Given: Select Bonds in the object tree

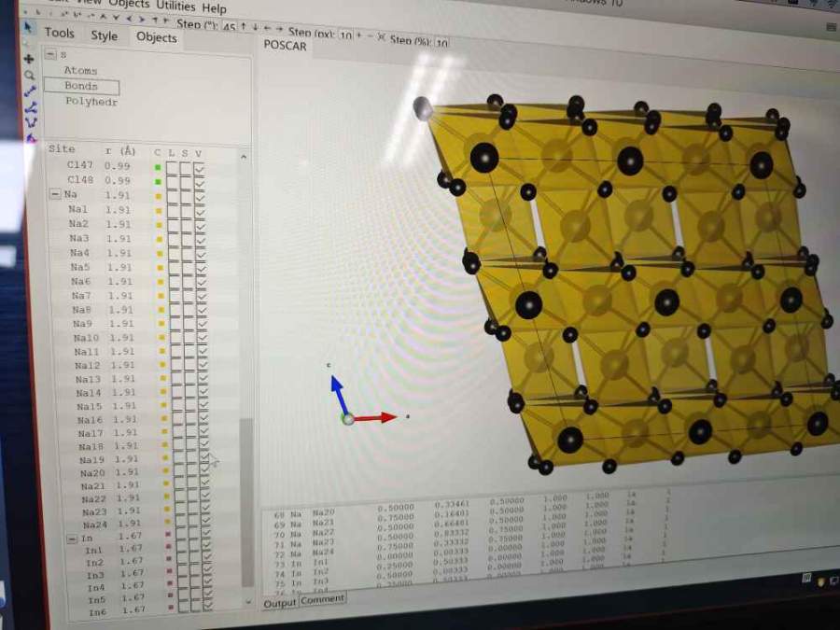Looking at the screenshot, I should pyautogui.click(x=81, y=86).
